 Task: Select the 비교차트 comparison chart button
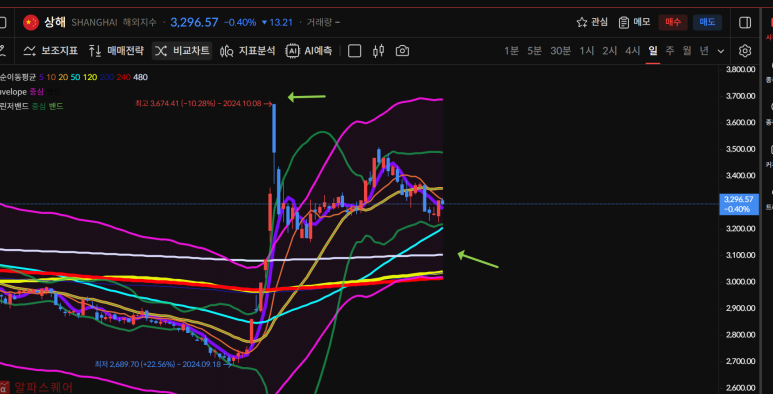[182, 51]
